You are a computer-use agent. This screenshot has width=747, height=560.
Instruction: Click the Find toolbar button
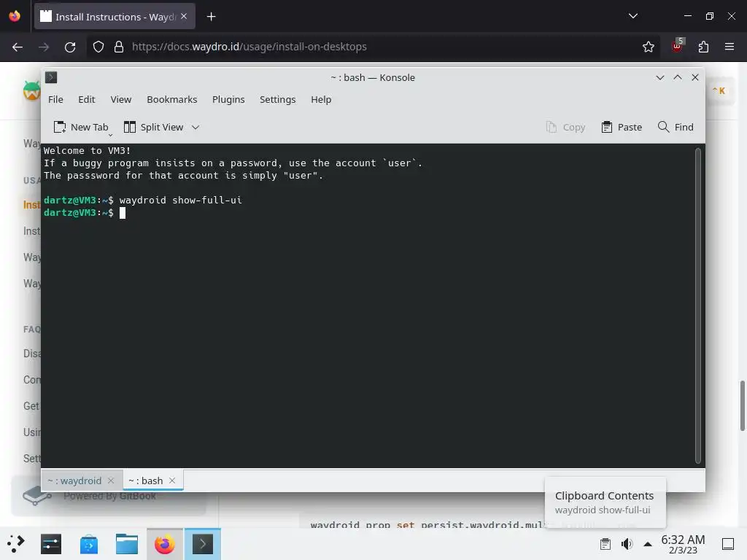[676, 127]
